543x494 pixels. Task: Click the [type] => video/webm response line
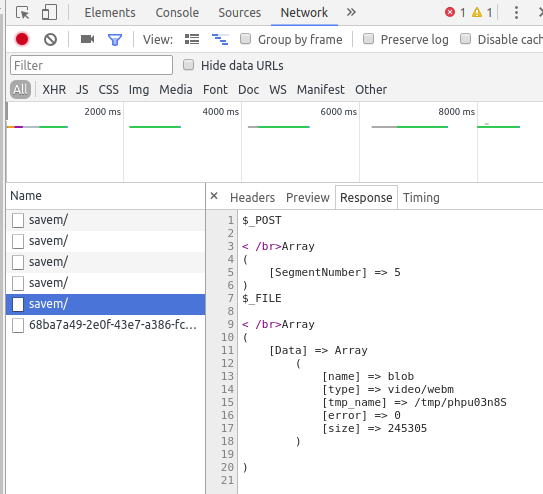pyautogui.click(x=388, y=389)
